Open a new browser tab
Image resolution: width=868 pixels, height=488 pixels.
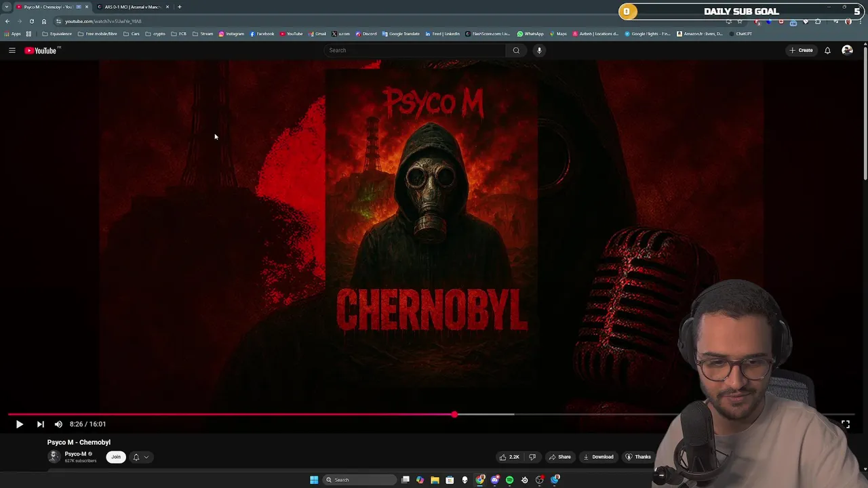180,7
